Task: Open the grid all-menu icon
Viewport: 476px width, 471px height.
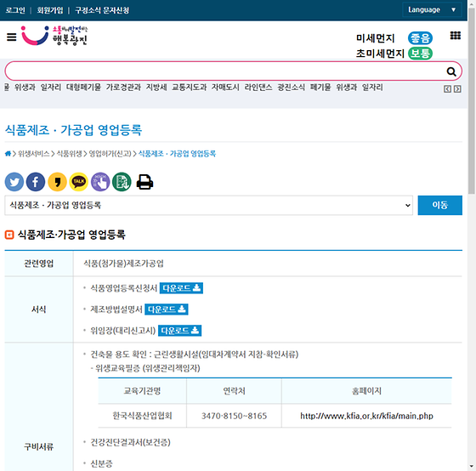Action: click(455, 36)
